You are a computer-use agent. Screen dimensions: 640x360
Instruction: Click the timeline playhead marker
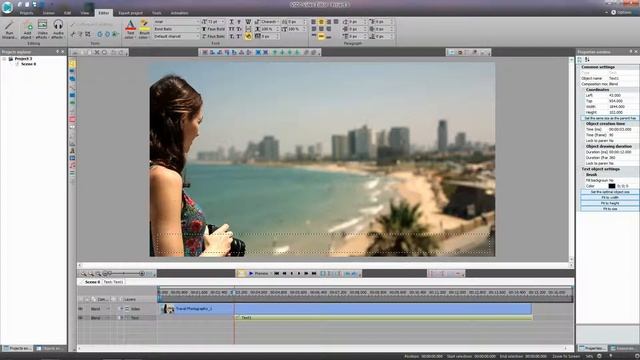click(234, 293)
